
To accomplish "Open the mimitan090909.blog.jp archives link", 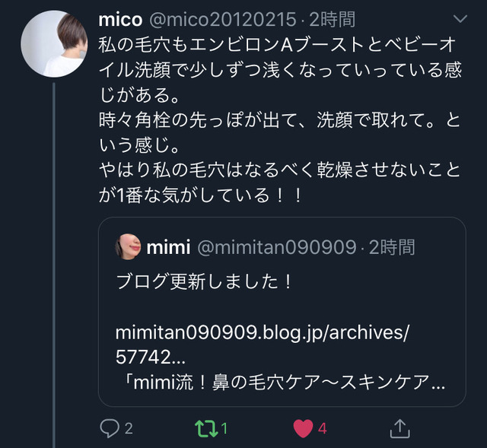I will [263, 345].
